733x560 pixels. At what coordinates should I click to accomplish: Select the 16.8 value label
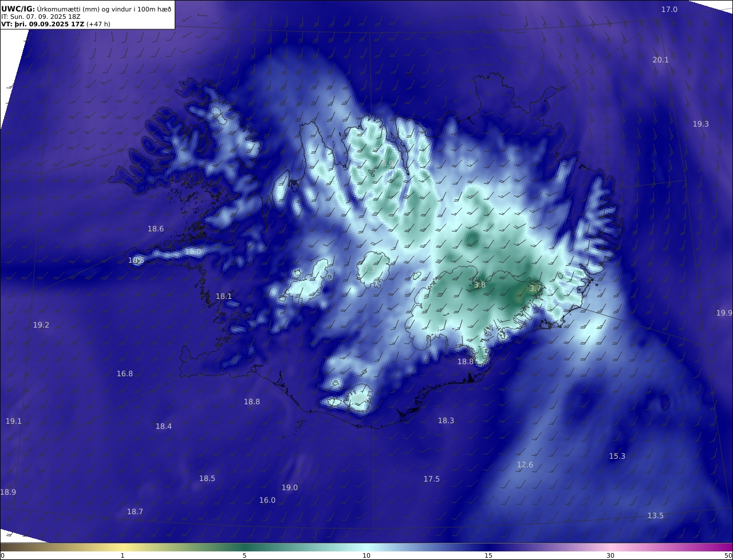click(124, 374)
